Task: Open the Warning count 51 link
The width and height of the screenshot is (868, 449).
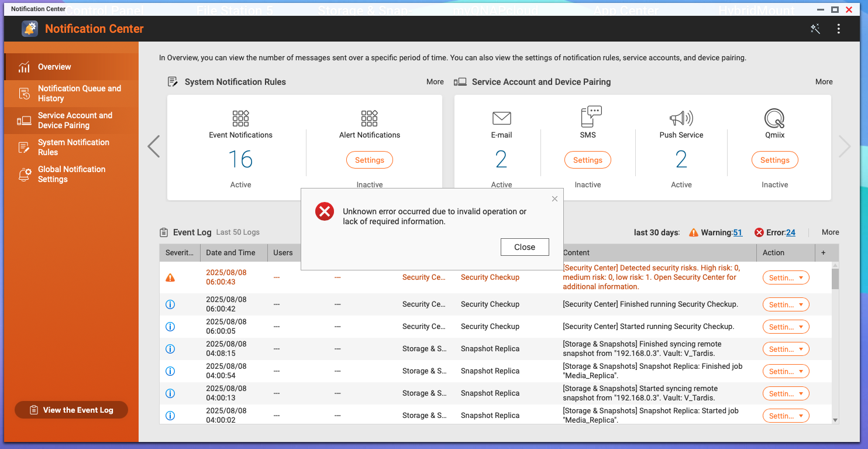Action: (x=738, y=232)
